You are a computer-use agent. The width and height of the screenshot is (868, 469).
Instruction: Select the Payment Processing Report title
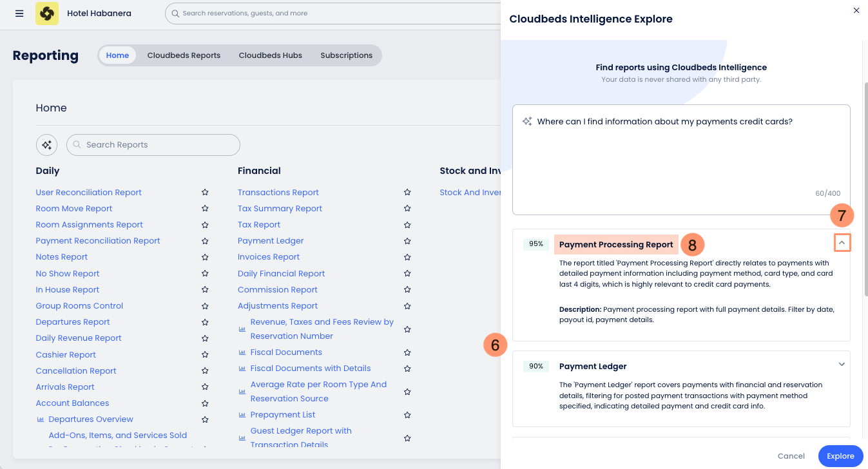tap(616, 245)
